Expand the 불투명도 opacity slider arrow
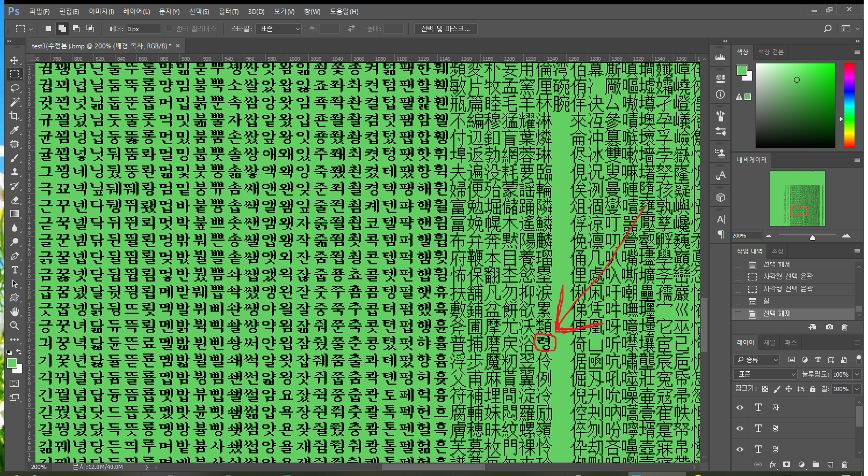This screenshot has height=476, width=868. point(857,374)
